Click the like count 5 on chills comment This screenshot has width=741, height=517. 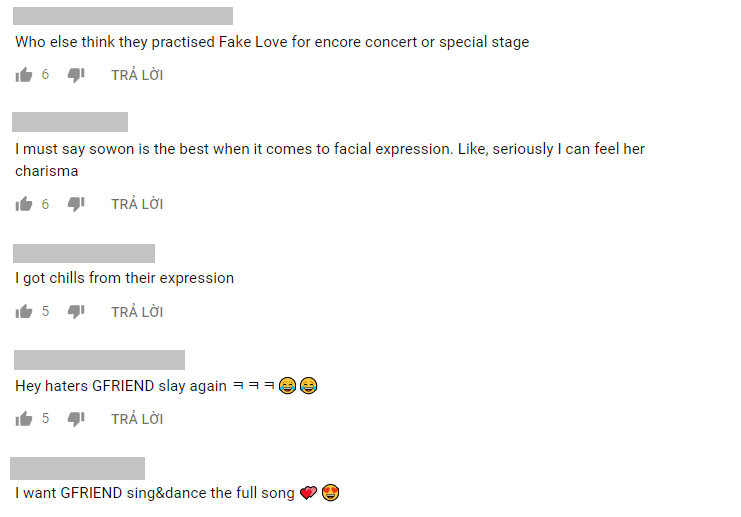pos(45,311)
